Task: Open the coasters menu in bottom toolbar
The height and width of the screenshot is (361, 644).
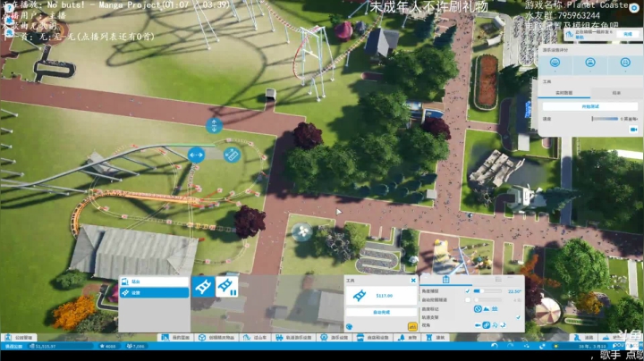Action: (x=256, y=338)
